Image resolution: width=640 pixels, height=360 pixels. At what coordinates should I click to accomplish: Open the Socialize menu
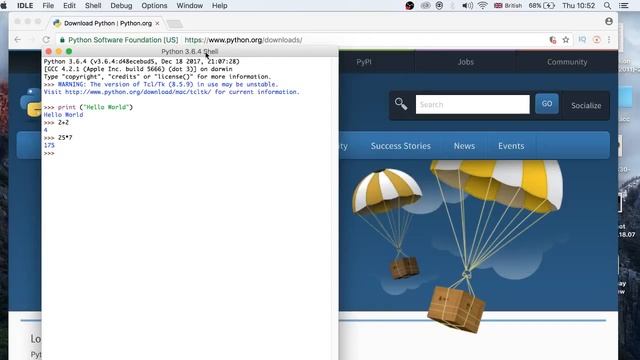586,105
